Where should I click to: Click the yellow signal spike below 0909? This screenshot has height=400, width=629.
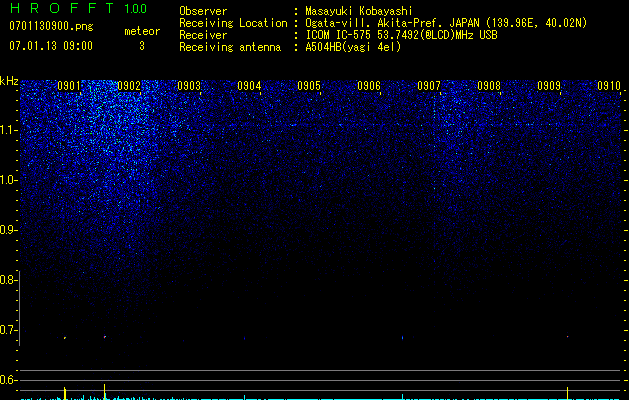tap(567, 393)
